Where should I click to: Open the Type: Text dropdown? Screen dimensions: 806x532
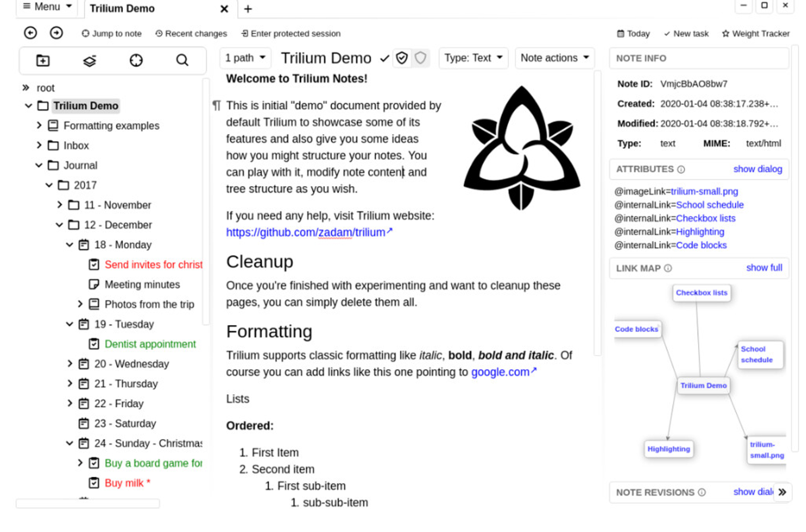click(473, 58)
